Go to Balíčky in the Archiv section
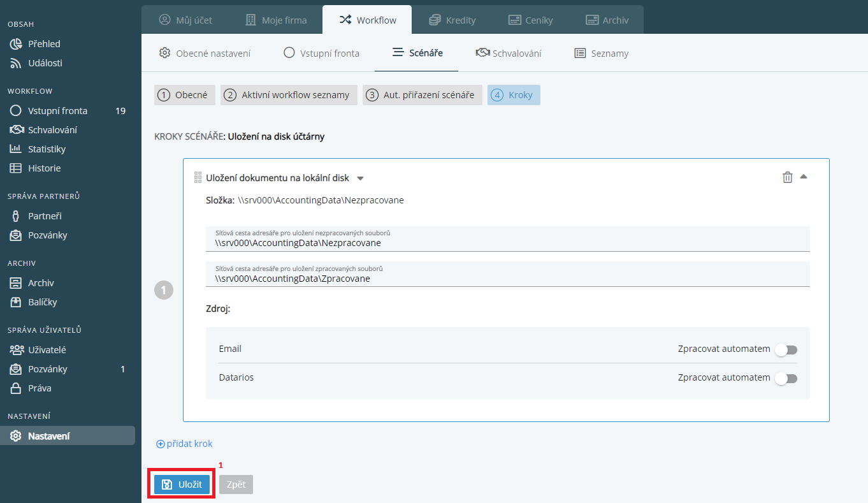868x503 pixels. tap(42, 302)
